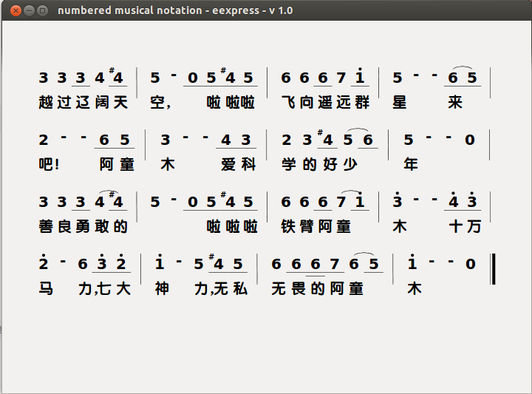Select the lyric character 十
Image resolution: width=532 pixels, height=394 pixels.
click(x=457, y=226)
